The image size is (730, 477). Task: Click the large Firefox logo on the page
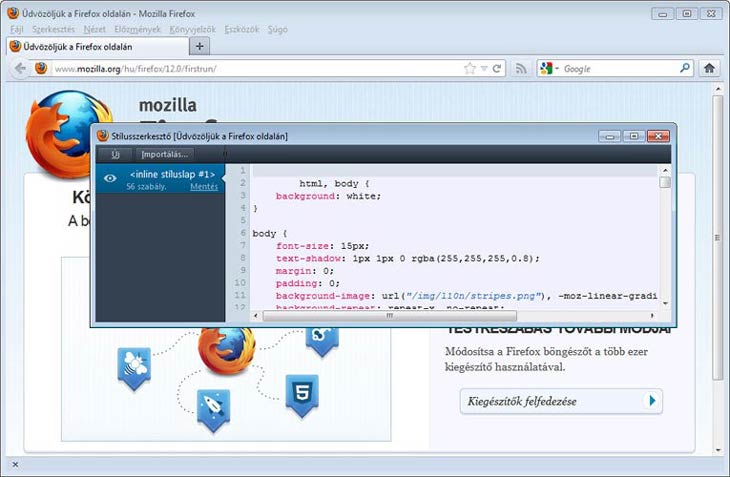[x=58, y=134]
